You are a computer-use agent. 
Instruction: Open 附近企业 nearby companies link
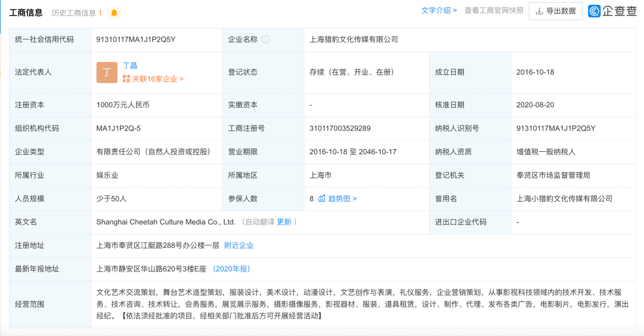click(x=239, y=245)
